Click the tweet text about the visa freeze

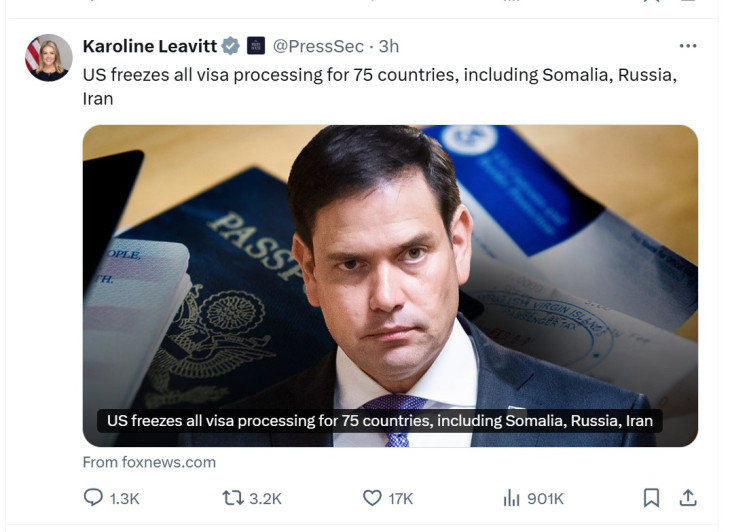380,76
